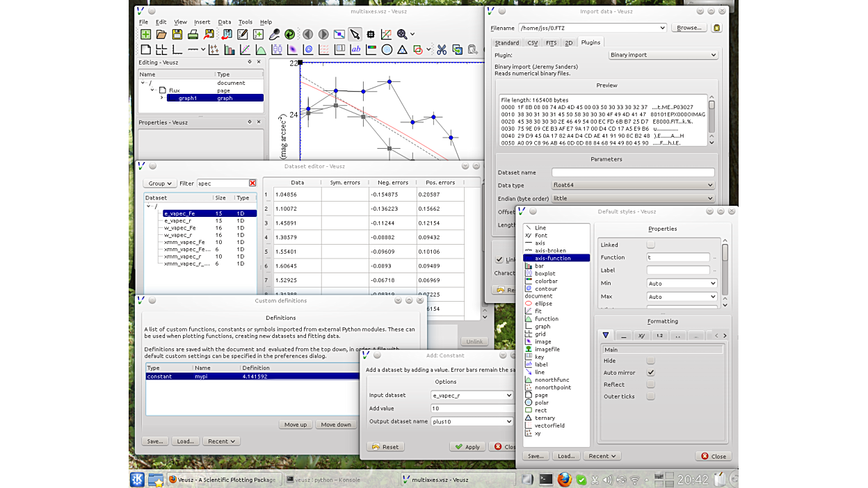Open Firefox from the system tray
The width and height of the screenshot is (868, 488).
tap(564, 480)
